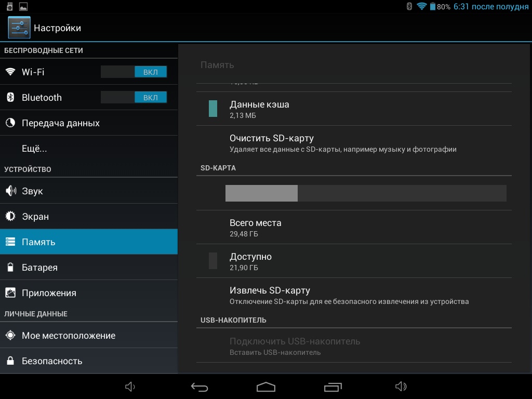
Task: Turn off the Bluetooth switch
Action: [134, 98]
